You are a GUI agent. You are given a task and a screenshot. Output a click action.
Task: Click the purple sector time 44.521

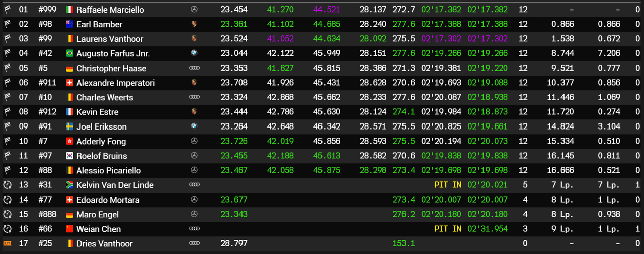point(327,10)
